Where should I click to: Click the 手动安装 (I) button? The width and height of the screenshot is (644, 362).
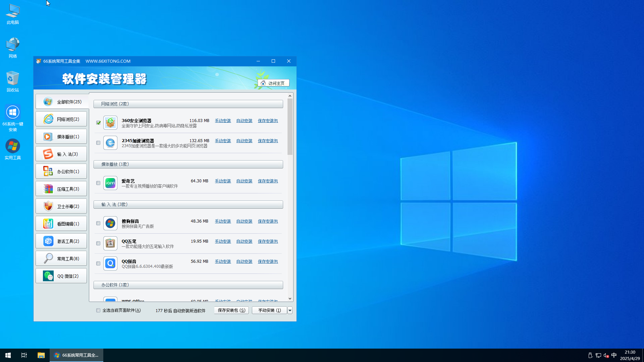270,310
